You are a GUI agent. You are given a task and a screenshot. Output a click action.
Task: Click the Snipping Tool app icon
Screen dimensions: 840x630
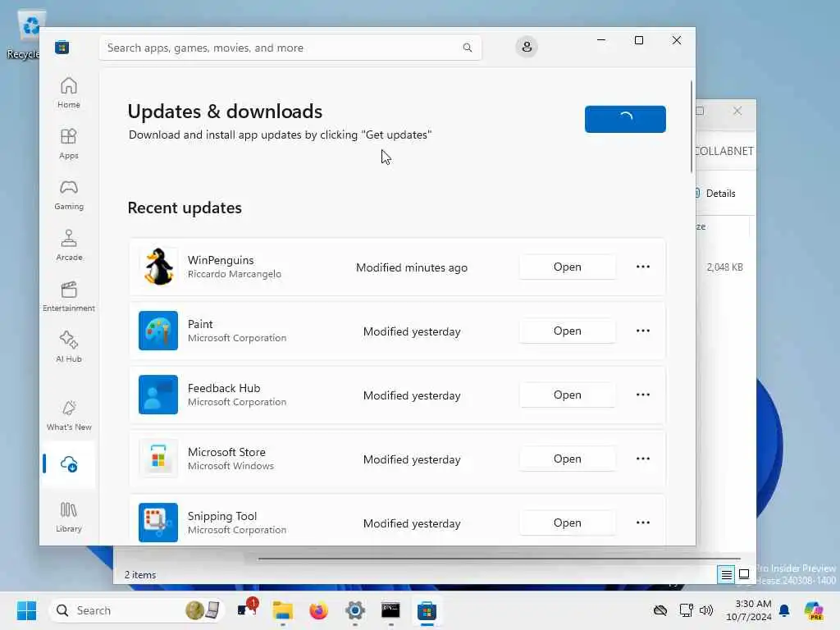click(158, 523)
